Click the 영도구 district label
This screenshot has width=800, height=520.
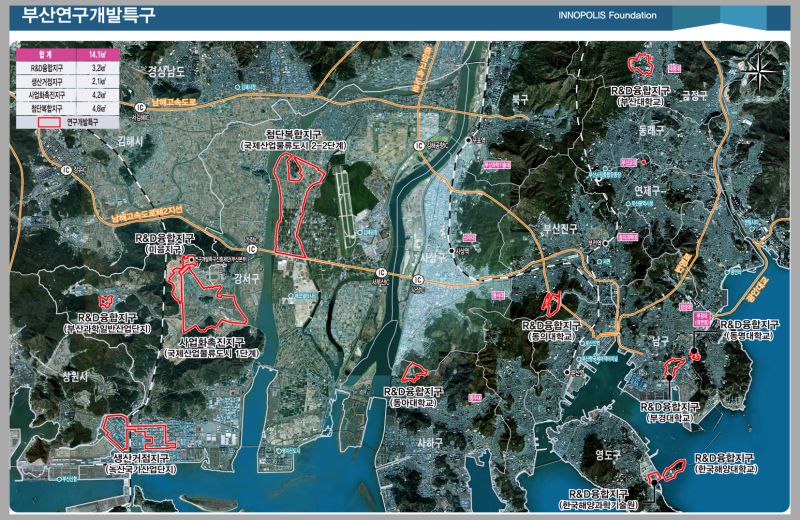point(608,454)
